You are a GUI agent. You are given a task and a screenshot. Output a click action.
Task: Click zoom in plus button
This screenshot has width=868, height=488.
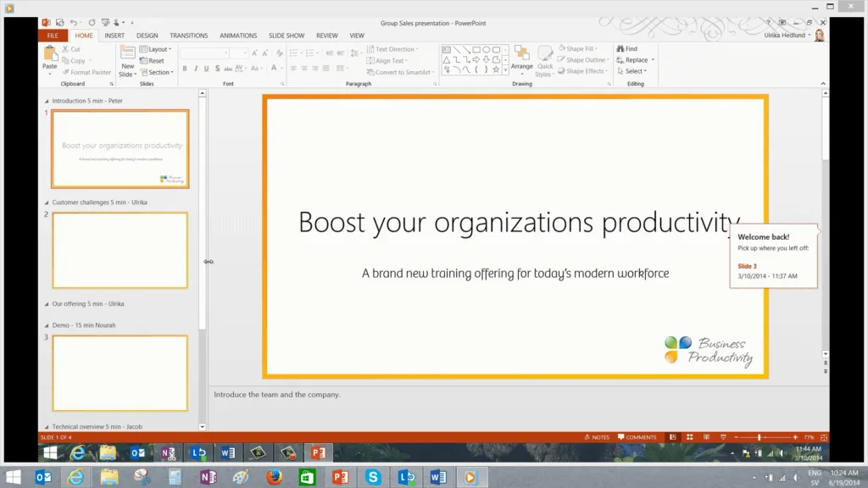click(795, 437)
